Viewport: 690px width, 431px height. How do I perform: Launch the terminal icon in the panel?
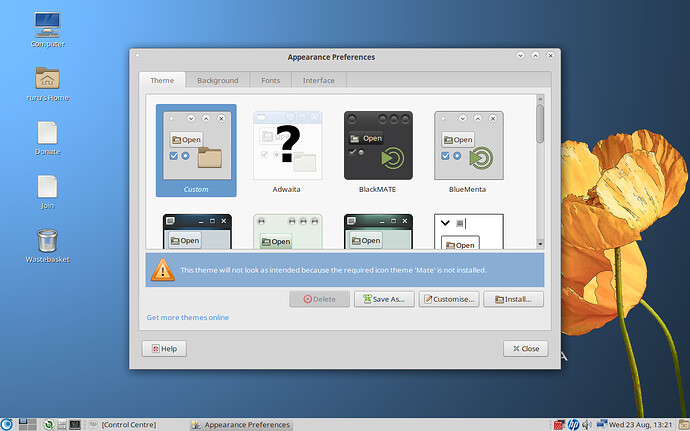75,424
